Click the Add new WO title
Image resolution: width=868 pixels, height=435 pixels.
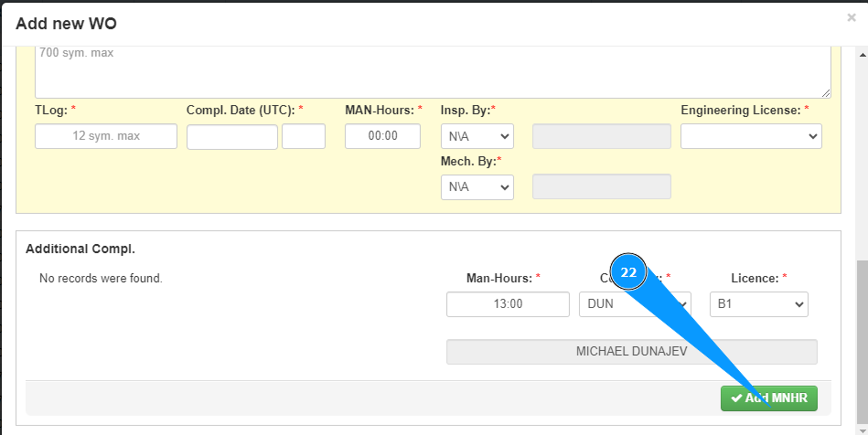(x=66, y=24)
